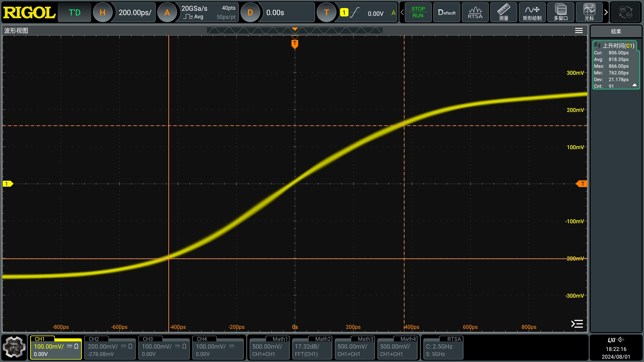Open the RTSA mode icon
This screenshot has width=644, height=362.
point(475,12)
